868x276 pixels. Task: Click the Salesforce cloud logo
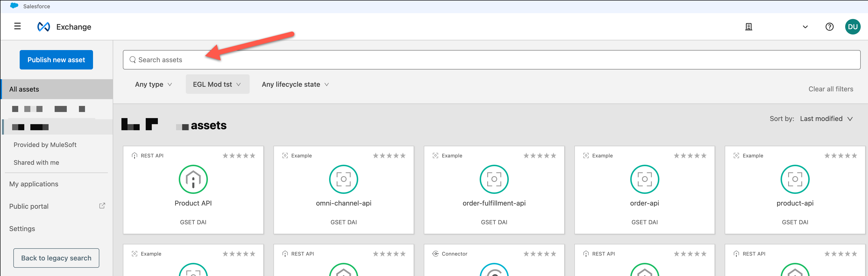14,6
